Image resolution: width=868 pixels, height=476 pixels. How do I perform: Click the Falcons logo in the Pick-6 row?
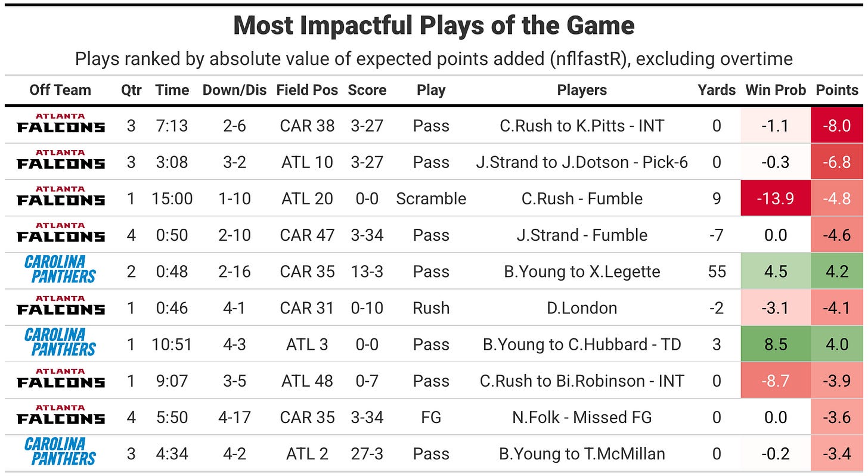point(61,160)
